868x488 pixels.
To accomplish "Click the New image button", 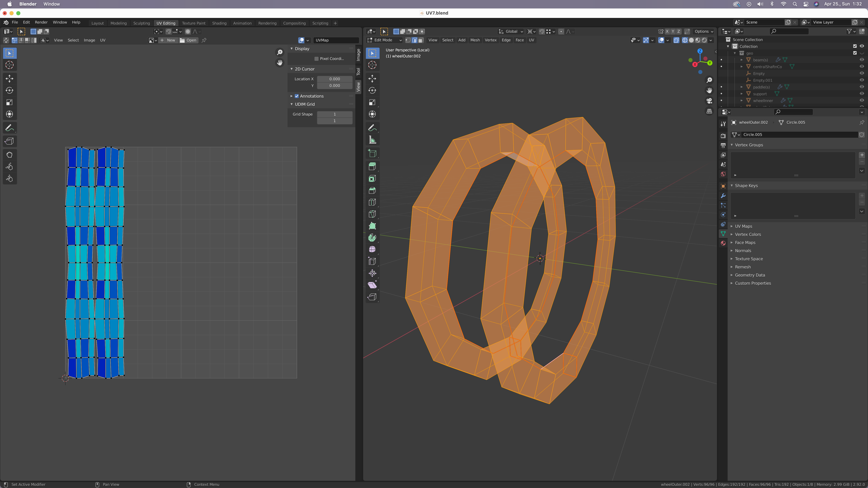I will tap(168, 40).
